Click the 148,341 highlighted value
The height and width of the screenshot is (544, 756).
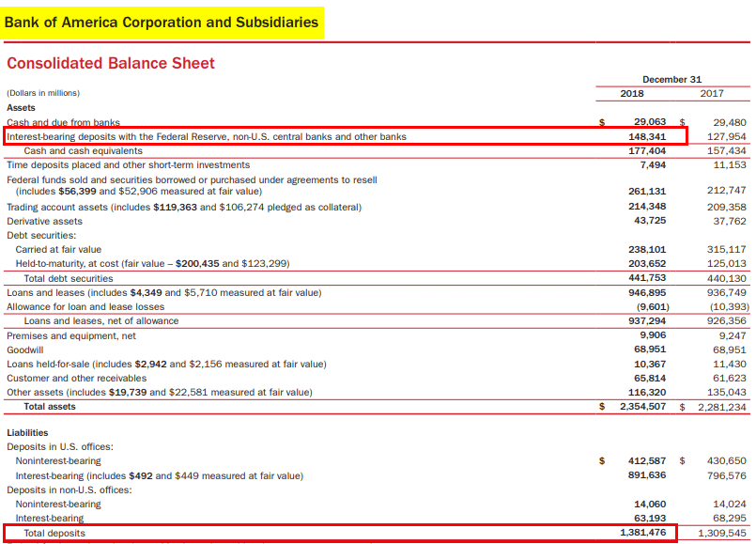pyautogui.click(x=650, y=136)
